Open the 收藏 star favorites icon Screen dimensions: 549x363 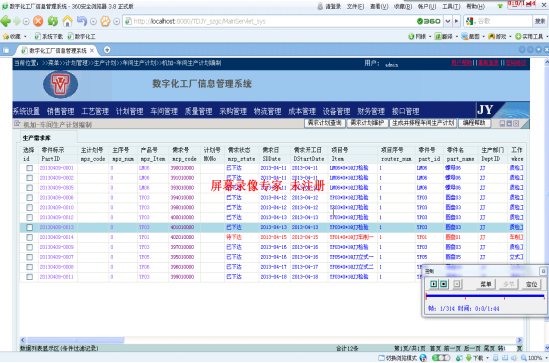6,36
